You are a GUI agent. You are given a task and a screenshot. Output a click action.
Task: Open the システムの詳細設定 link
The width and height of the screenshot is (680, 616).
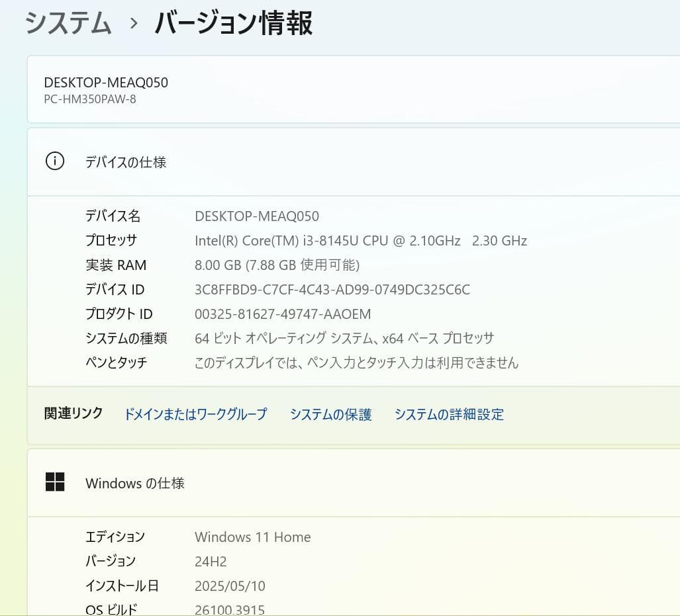(448, 414)
